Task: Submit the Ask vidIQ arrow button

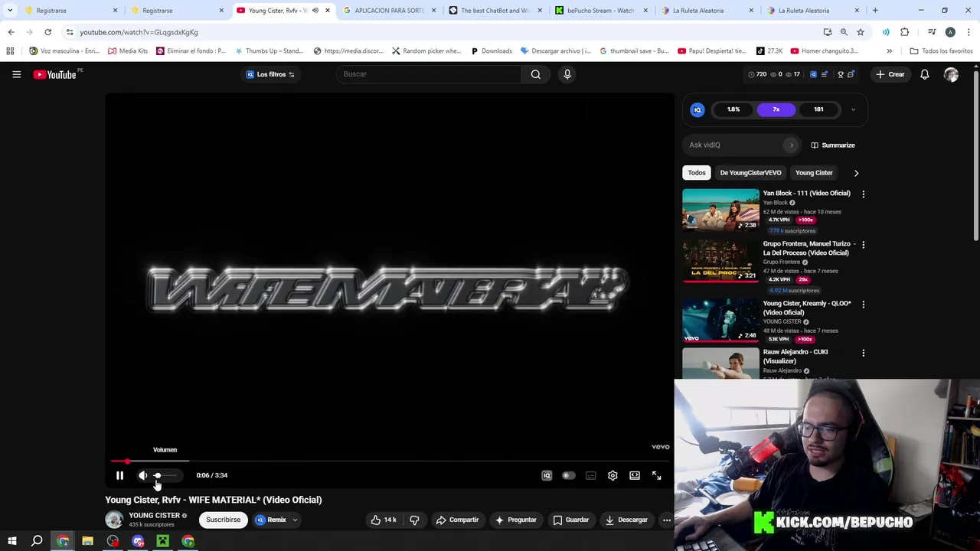Action: coord(792,145)
